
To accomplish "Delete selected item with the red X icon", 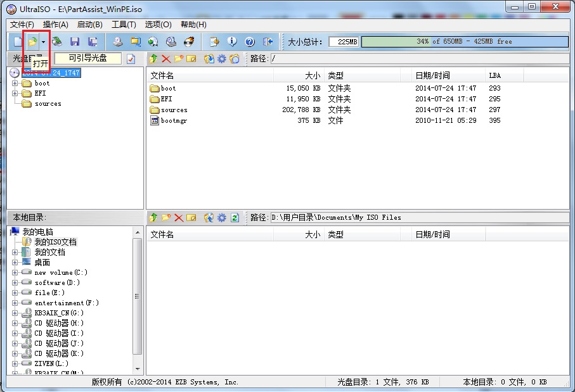I will tap(165, 58).
